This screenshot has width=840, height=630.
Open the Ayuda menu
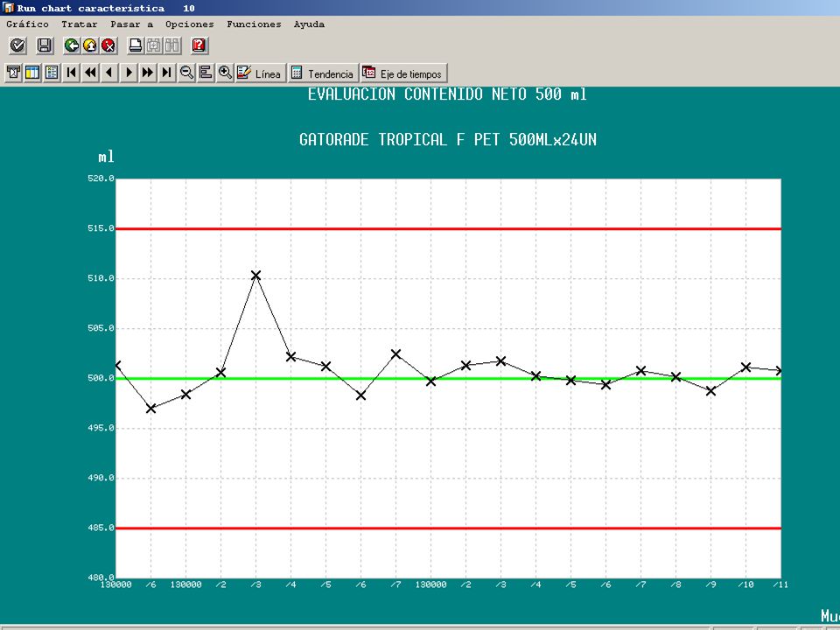(x=309, y=24)
